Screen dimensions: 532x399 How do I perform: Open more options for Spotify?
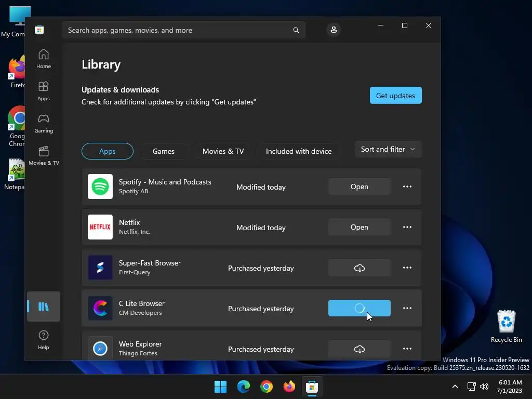407,187
